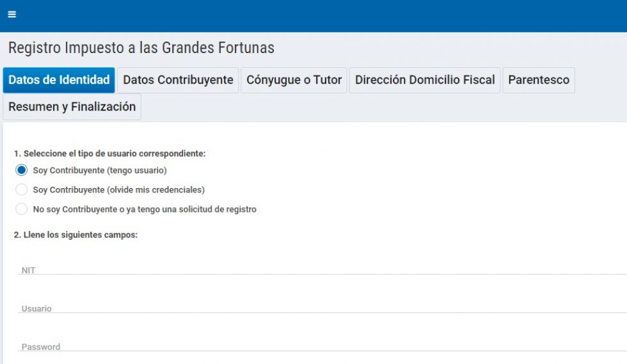627x364 pixels.
Task: Open the hamburger menu icon
Action: [12, 15]
